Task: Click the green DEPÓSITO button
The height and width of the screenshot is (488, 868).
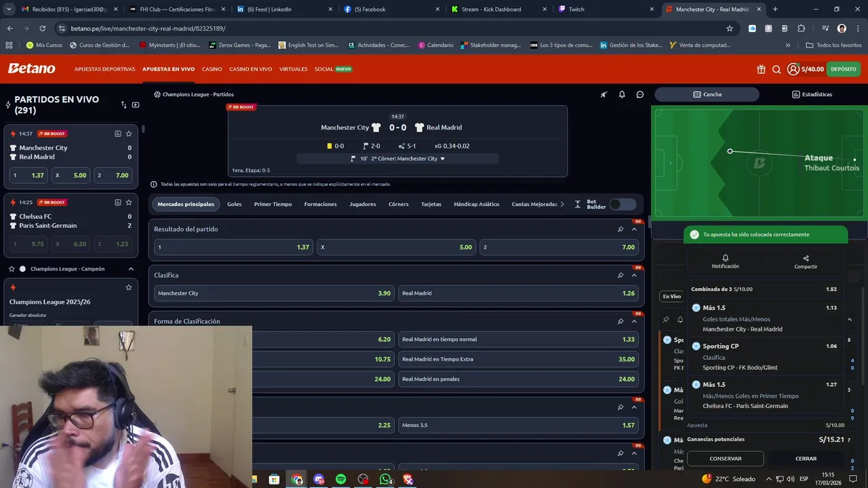Action: 844,69
